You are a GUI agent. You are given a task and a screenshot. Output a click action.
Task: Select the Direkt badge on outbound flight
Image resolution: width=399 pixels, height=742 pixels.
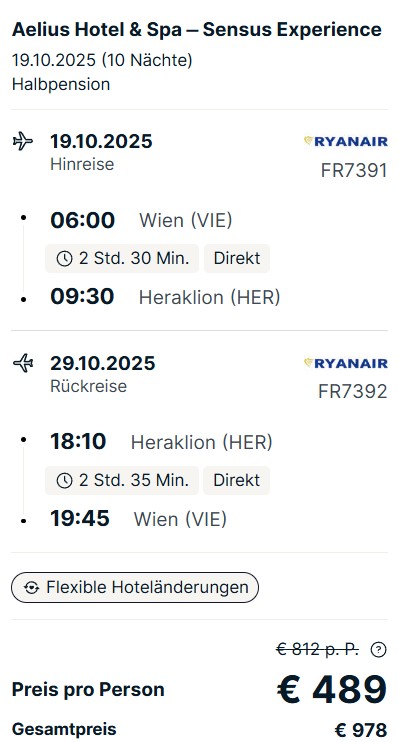click(x=237, y=258)
